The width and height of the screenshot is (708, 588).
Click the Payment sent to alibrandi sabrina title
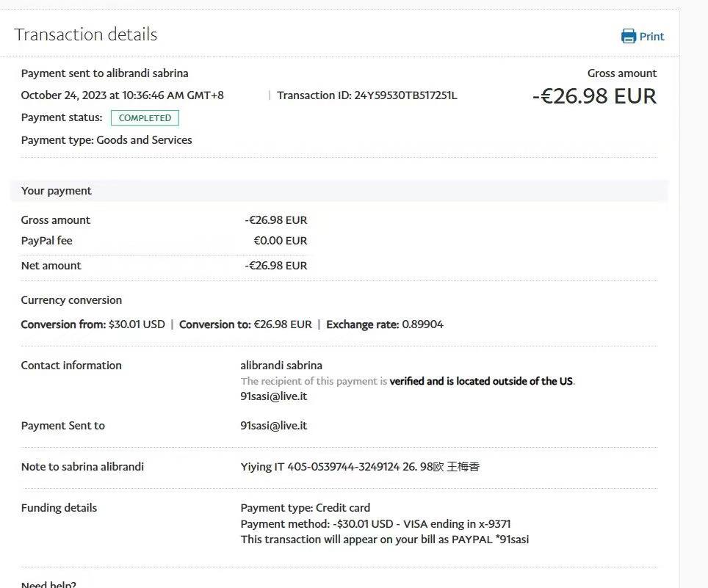105,73
